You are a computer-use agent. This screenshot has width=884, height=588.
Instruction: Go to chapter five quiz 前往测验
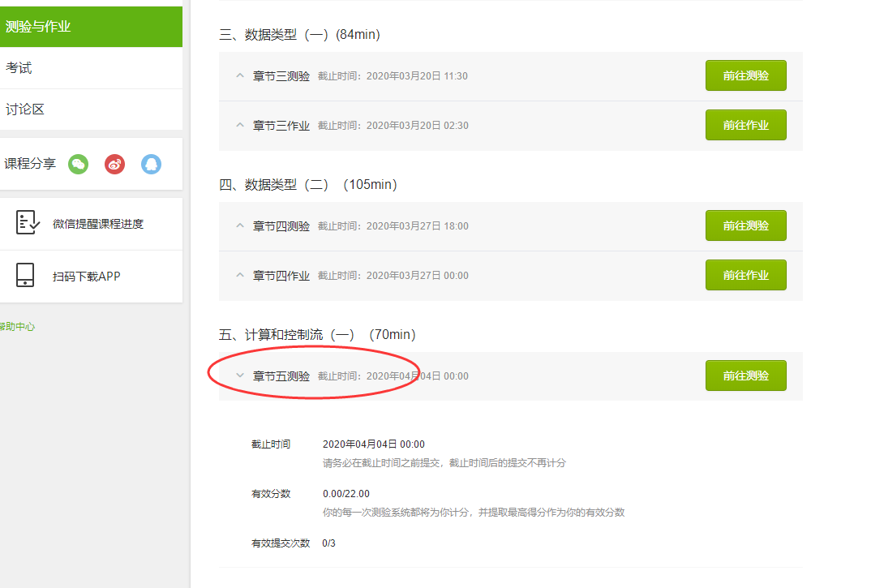745,376
